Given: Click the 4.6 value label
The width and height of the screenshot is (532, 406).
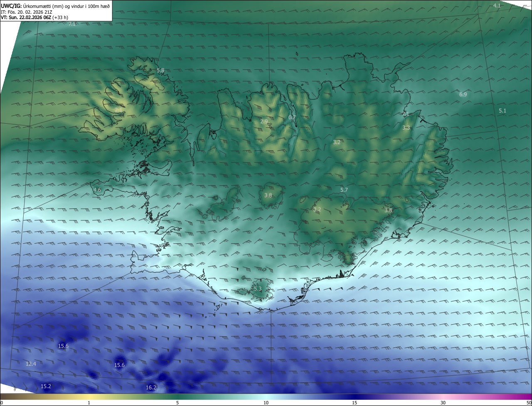Looking at the screenshot, I should pos(97,190).
